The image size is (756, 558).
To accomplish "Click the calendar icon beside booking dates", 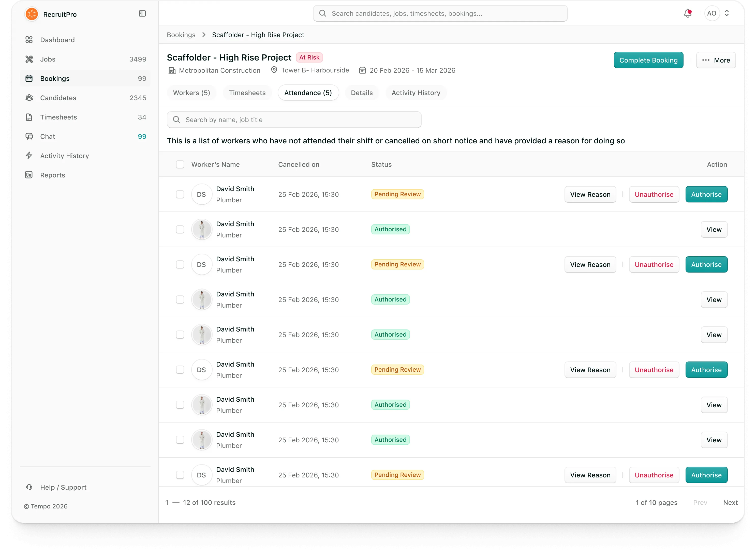I will click(362, 70).
